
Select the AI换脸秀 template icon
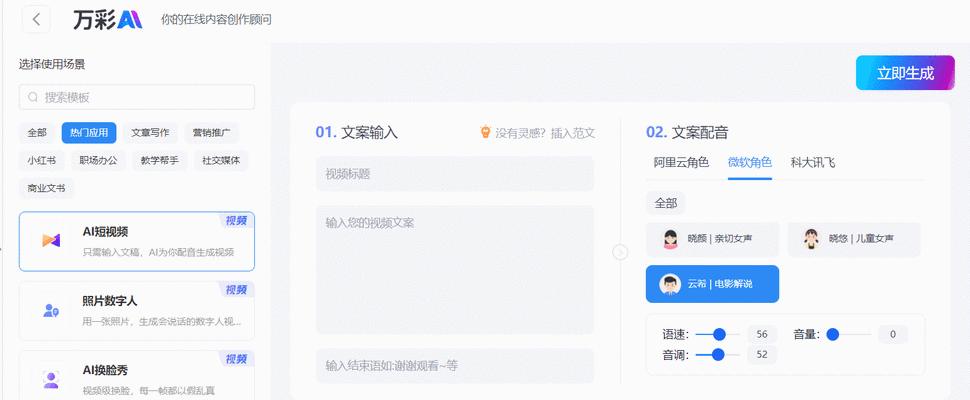(x=51, y=380)
